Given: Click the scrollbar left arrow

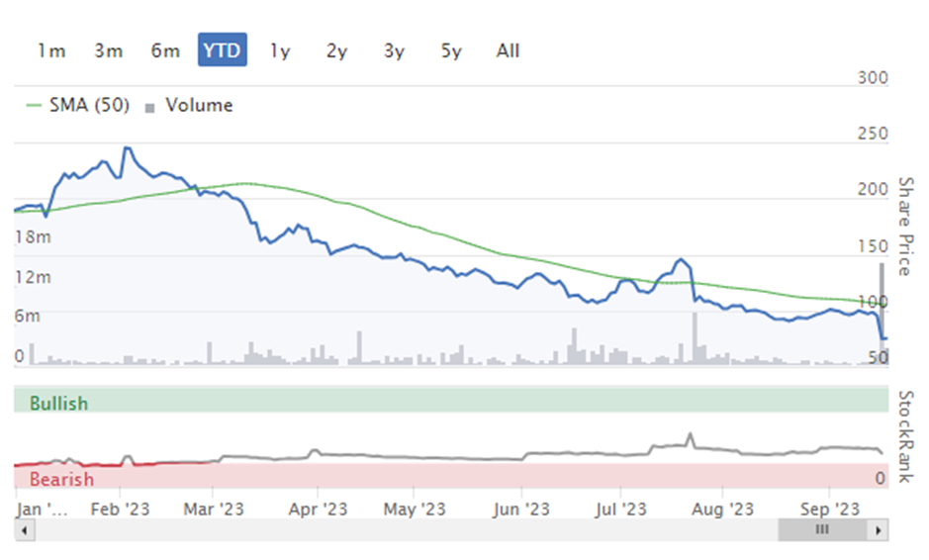Looking at the screenshot, I should [25, 529].
